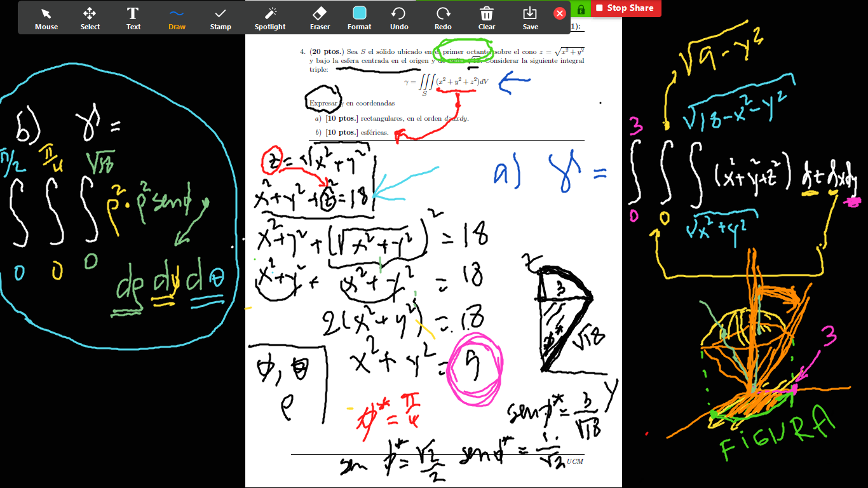This screenshot has height=488, width=868.
Task: Click the 'esféricas.' item text
Action: [374, 133]
